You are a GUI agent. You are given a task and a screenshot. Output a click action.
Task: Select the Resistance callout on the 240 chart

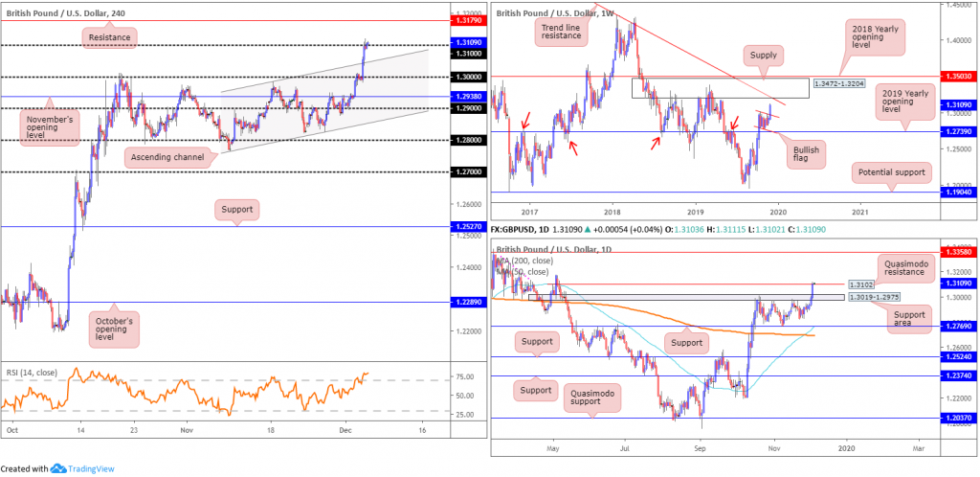(x=110, y=37)
